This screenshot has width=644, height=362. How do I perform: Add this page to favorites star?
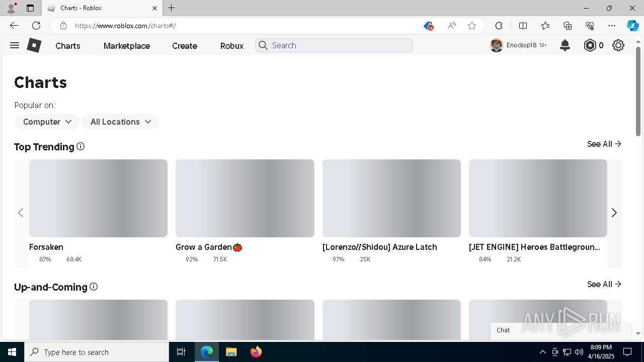(472, 26)
